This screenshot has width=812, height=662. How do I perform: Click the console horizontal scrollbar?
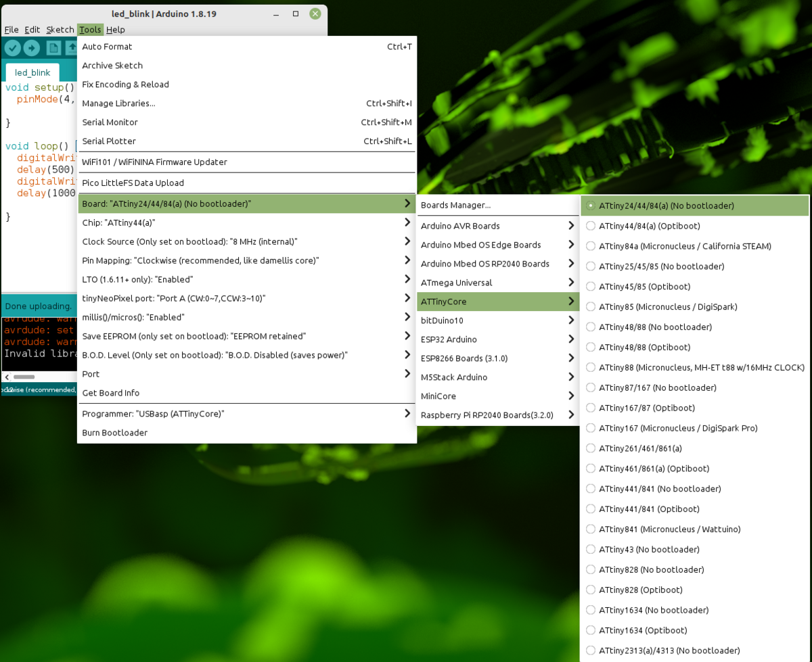point(24,377)
